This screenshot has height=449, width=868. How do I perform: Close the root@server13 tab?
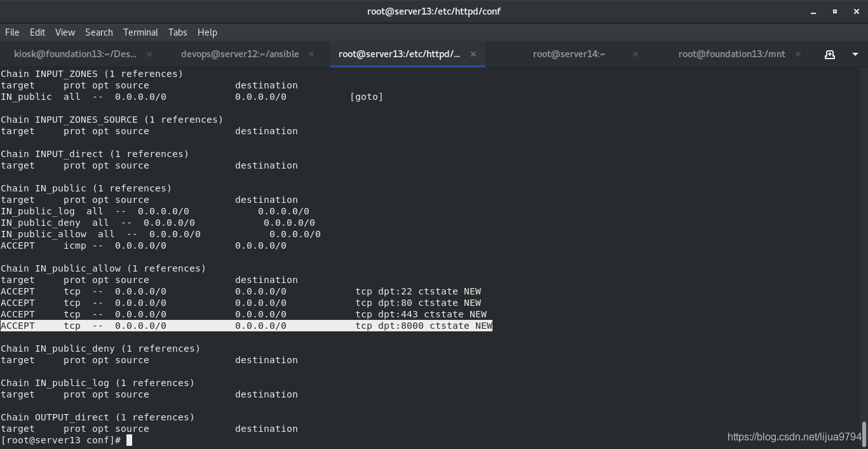click(473, 54)
